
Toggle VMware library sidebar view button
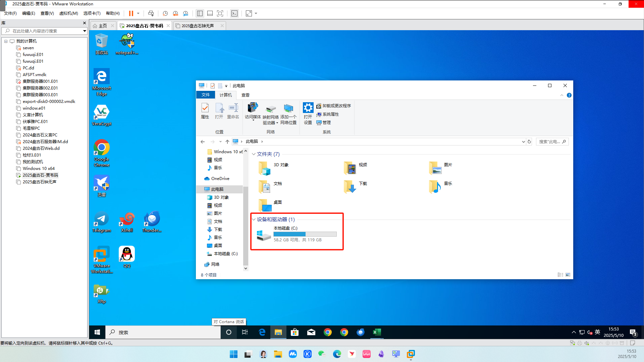[x=200, y=13]
